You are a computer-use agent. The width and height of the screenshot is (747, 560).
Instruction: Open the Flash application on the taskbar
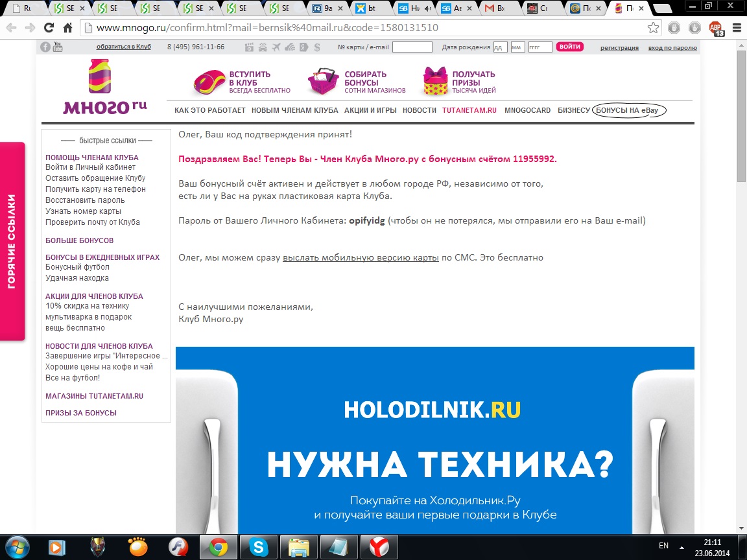(178, 547)
